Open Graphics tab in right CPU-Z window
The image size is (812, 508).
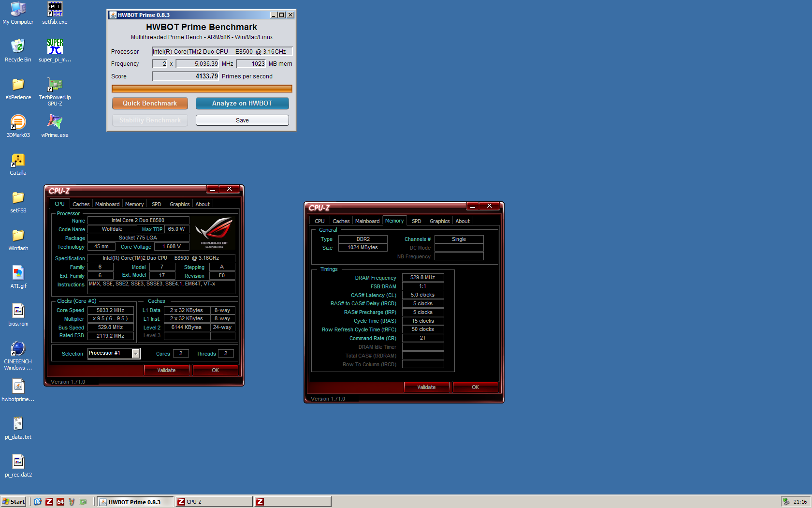(x=440, y=221)
